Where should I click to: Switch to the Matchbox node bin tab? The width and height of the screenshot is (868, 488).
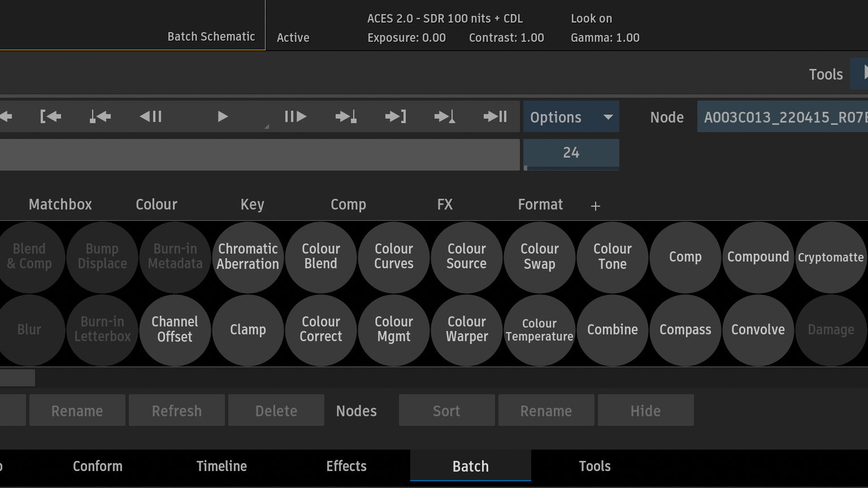(60, 204)
